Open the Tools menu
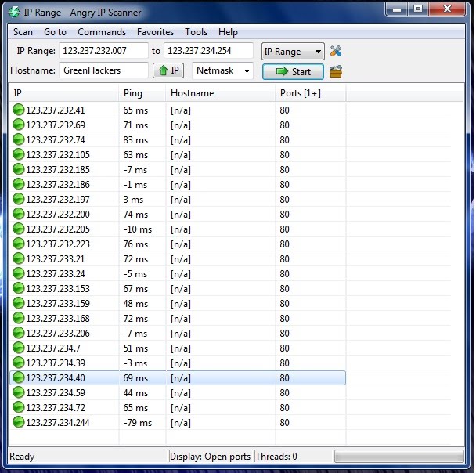Image resolution: width=476 pixels, height=473 pixels. pos(196,32)
